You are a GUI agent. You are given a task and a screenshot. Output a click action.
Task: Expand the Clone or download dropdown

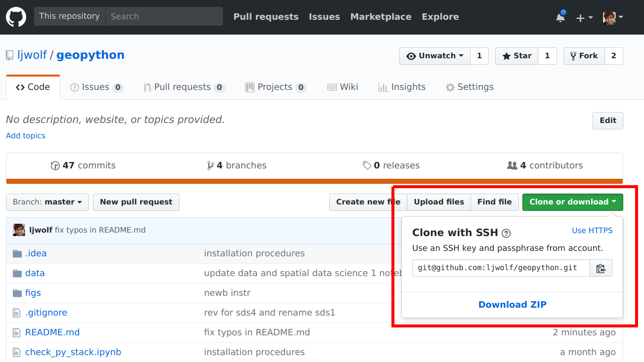pyautogui.click(x=572, y=202)
